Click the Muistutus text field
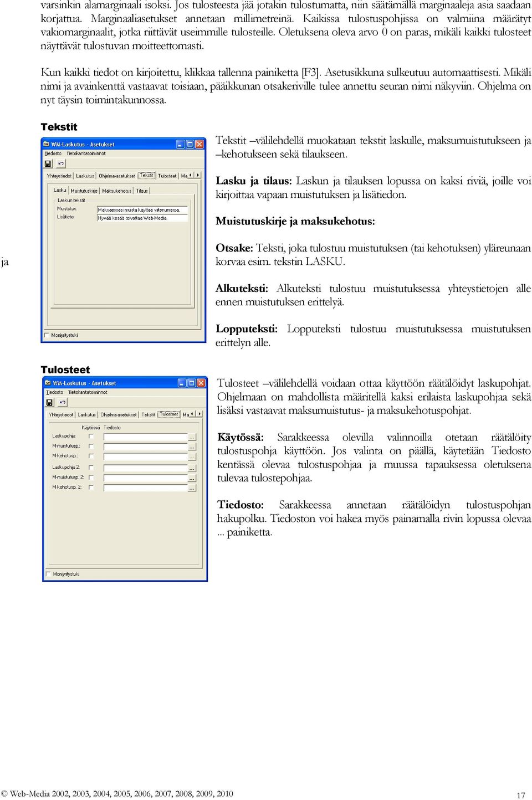 (x=142, y=210)
